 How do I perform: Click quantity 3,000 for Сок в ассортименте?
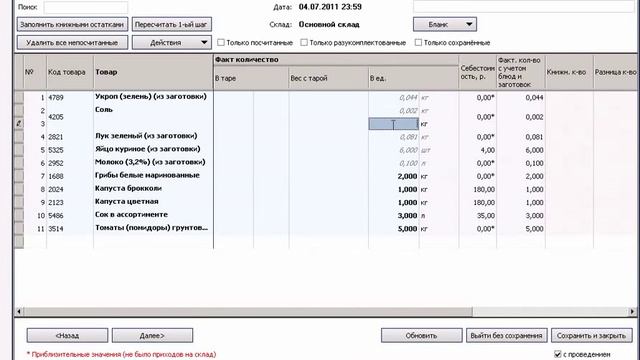407,216
